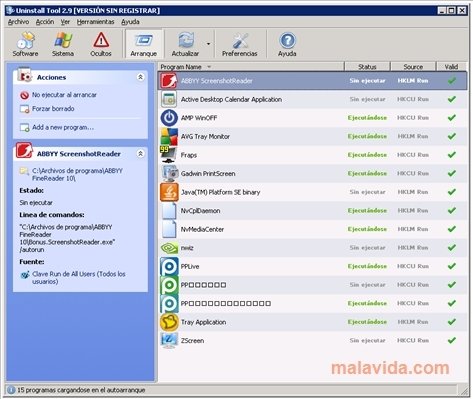Open the Archivo menu

(x=18, y=22)
